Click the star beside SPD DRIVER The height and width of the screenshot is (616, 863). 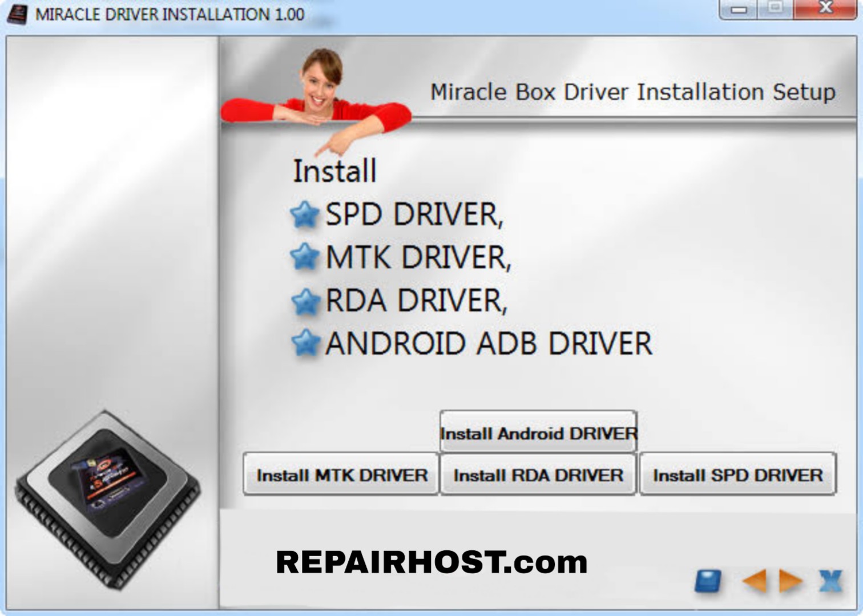[x=304, y=214]
